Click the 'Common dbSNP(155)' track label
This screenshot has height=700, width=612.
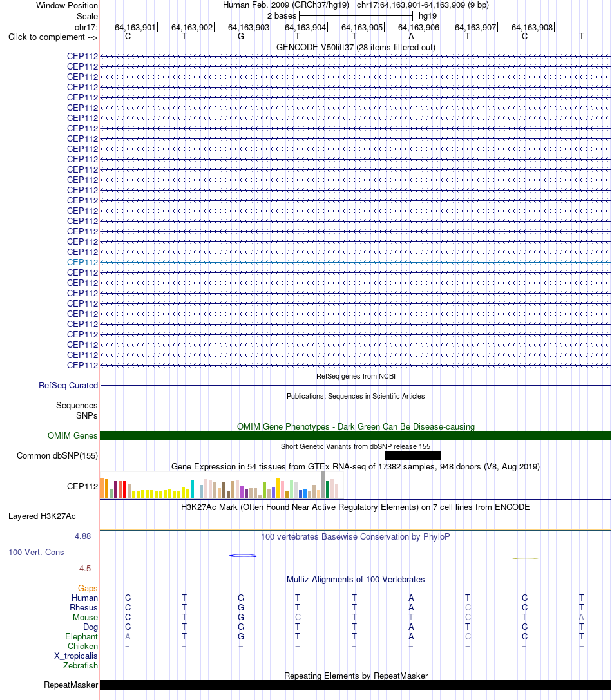click(x=57, y=456)
